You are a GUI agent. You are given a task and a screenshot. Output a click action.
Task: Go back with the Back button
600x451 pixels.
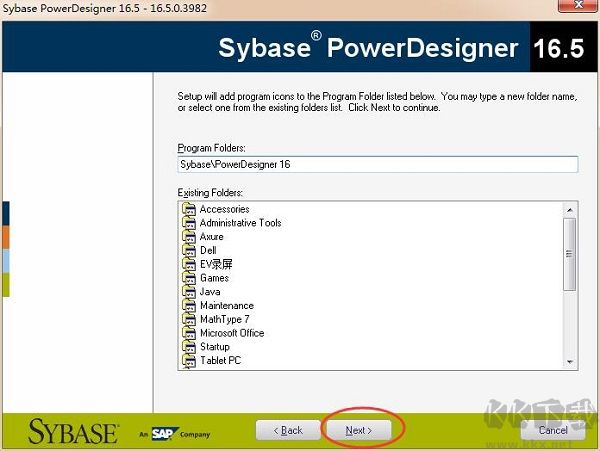pos(288,430)
